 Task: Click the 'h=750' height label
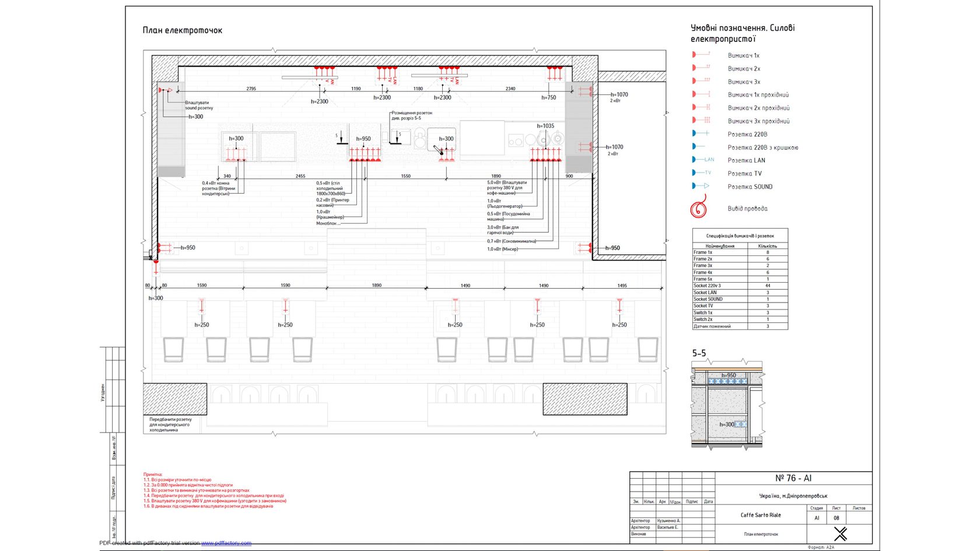[x=549, y=97]
